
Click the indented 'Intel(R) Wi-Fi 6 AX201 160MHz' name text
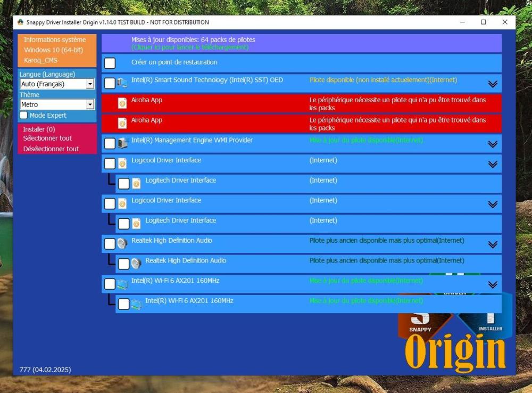pyautogui.click(x=189, y=301)
